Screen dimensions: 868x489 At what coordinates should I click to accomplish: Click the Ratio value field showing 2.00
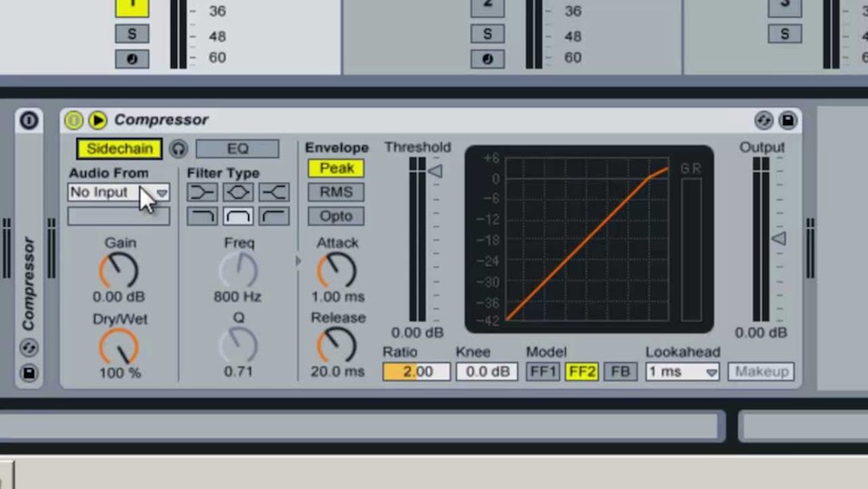click(416, 372)
